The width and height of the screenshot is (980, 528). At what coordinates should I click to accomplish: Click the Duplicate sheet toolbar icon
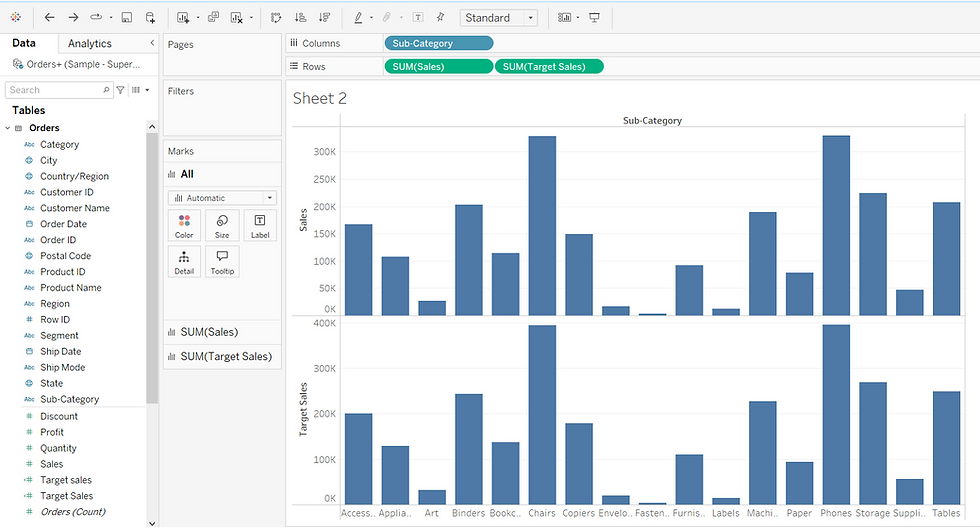[213, 17]
